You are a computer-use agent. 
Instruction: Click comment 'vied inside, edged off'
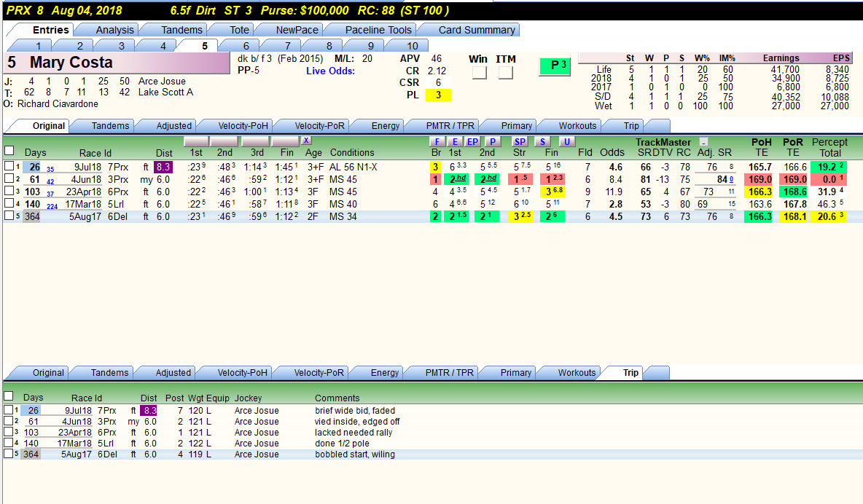click(357, 422)
